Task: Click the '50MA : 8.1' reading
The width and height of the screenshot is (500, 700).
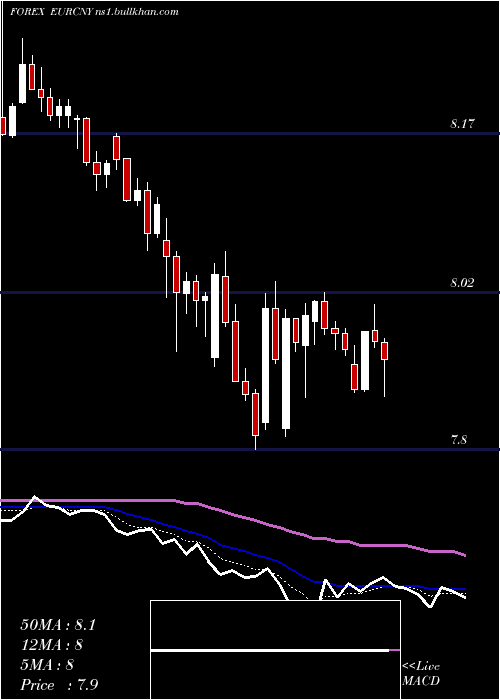Action: point(58,625)
